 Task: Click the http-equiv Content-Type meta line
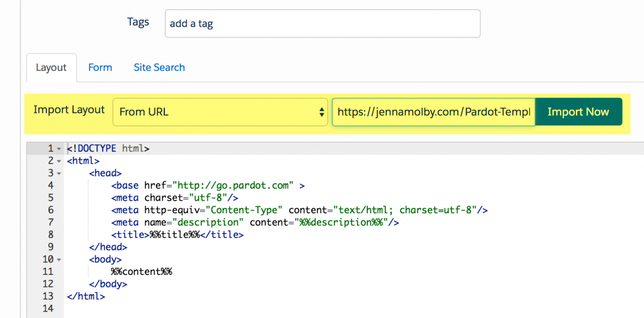[x=299, y=210]
